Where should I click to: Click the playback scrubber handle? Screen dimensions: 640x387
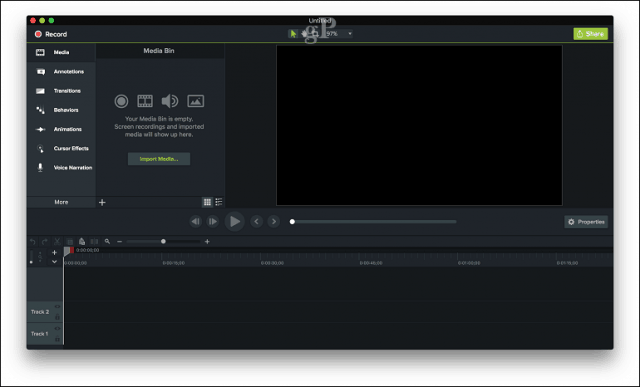(292, 222)
